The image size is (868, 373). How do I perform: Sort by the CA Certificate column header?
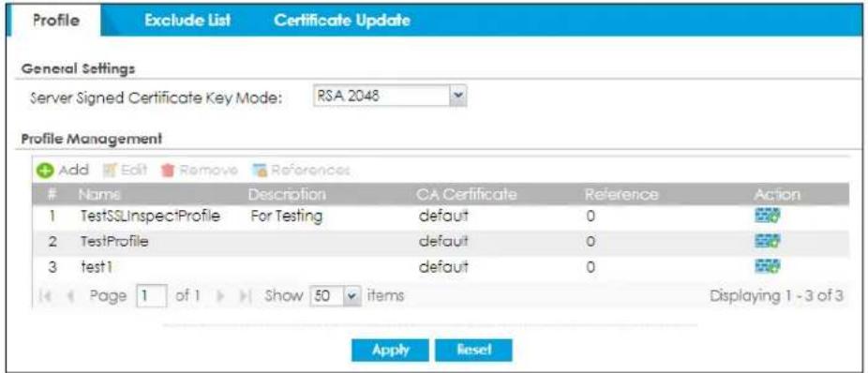pos(468,194)
